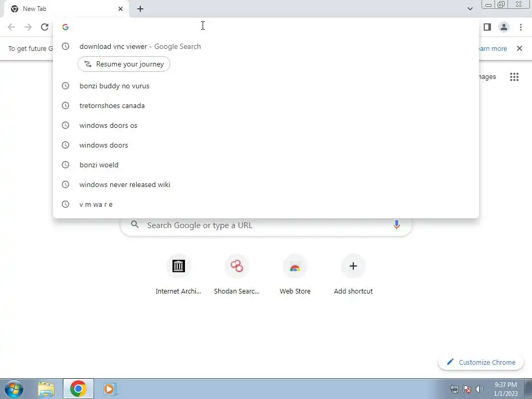532x399 pixels.
Task: Click magnifier icon in search box
Action: click(135, 224)
